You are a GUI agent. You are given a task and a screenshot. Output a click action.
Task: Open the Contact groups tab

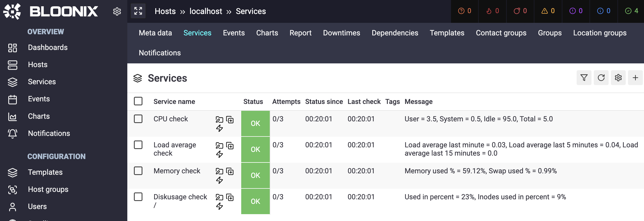[501, 33]
